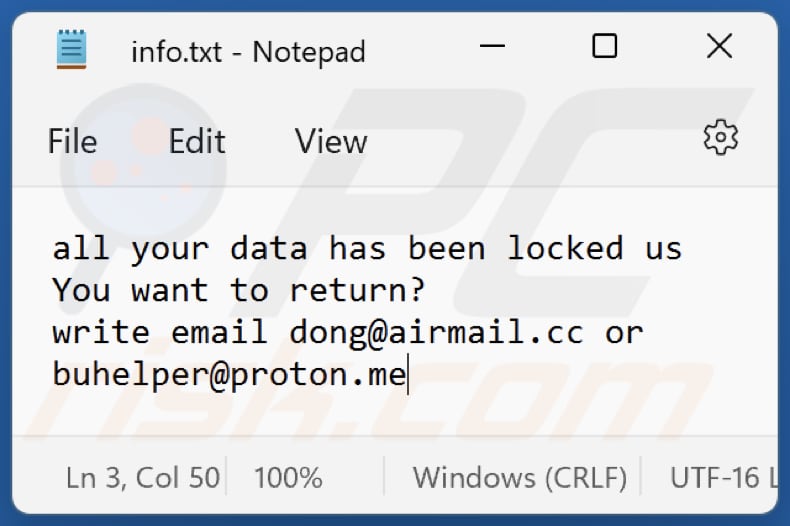Maximize the Notepad window
Image resolution: width=790 pixels, height=526 pixels.
tap(604, 46)
